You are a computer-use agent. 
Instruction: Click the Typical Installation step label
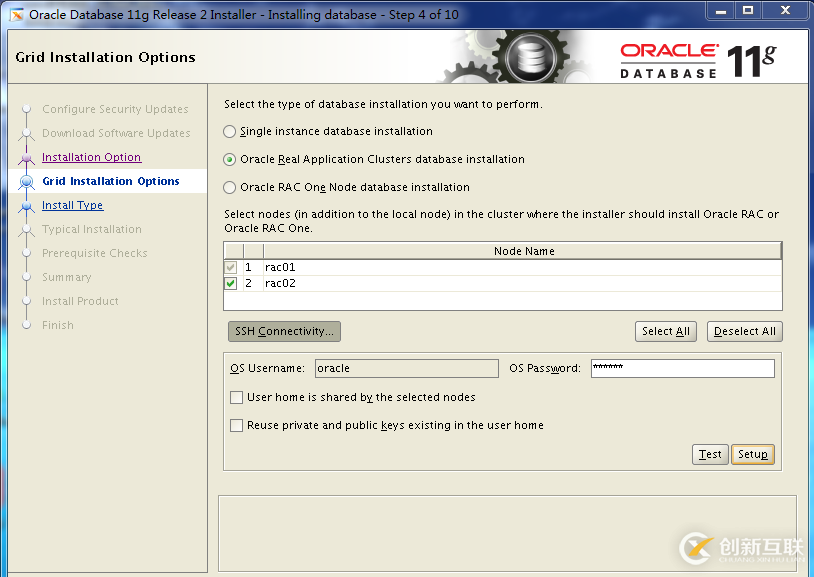coord(92,229)
